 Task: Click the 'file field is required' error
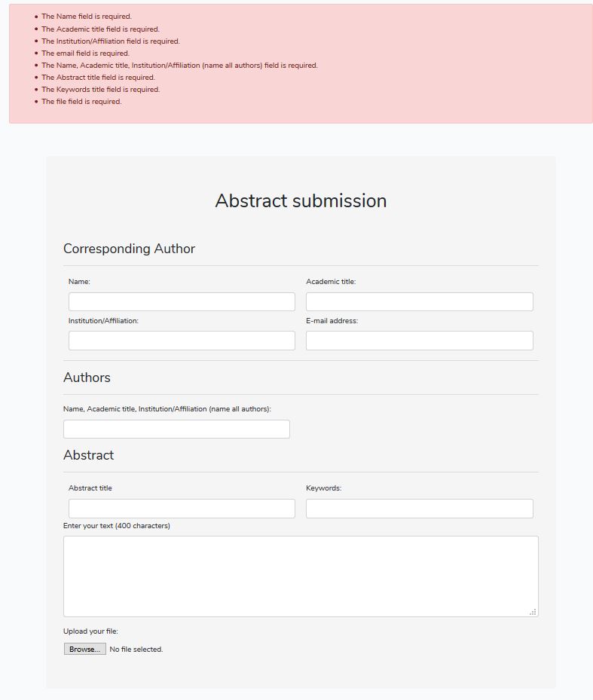pos(81,101)
